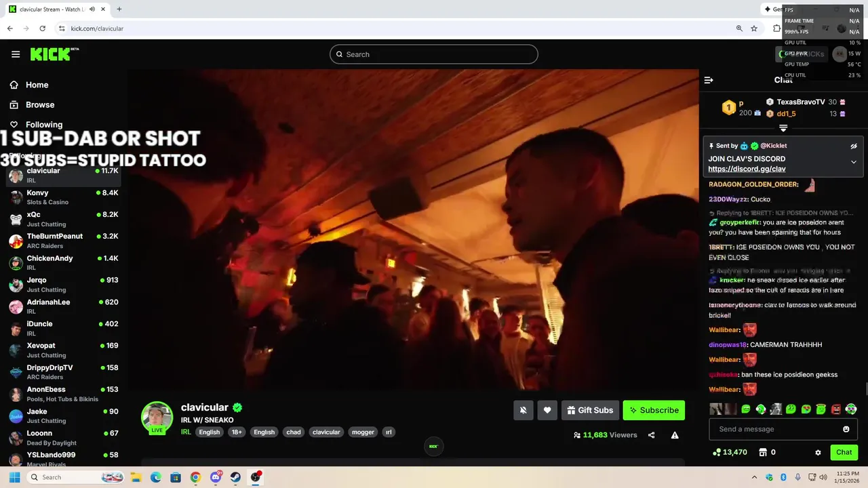The height and width of the screenshot is (488, 868).
Task: Open the discord.gg/clav link
Action: click(x=747, y=169)
